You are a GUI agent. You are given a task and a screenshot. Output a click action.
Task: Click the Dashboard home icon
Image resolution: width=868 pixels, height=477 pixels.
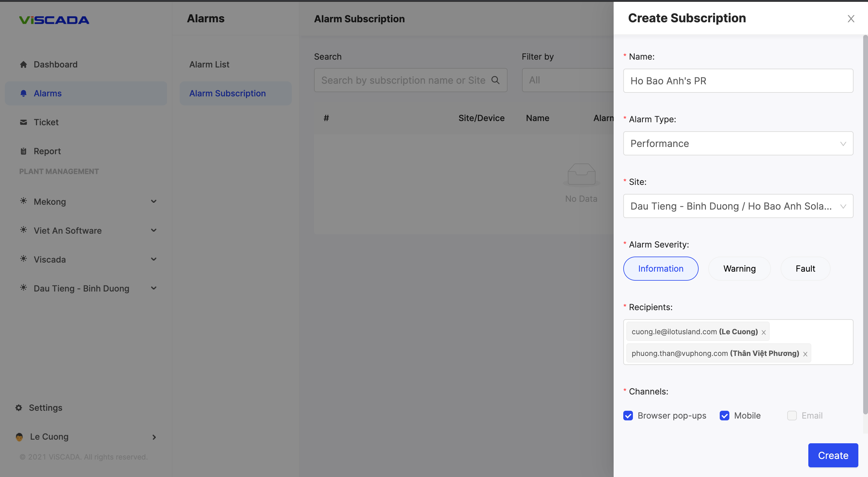pyautogui.click(x=23, y=64)
